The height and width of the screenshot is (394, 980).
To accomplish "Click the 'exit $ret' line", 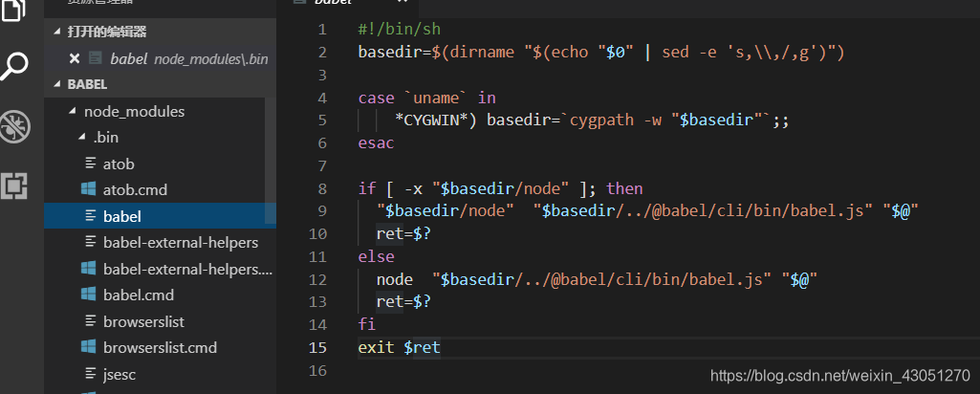I will click(400, 347).
